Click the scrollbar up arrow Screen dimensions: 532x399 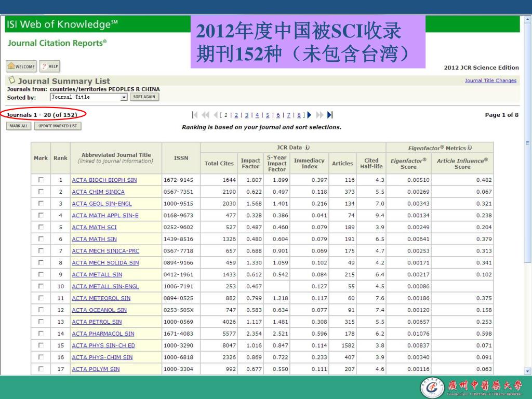[528, 20]
